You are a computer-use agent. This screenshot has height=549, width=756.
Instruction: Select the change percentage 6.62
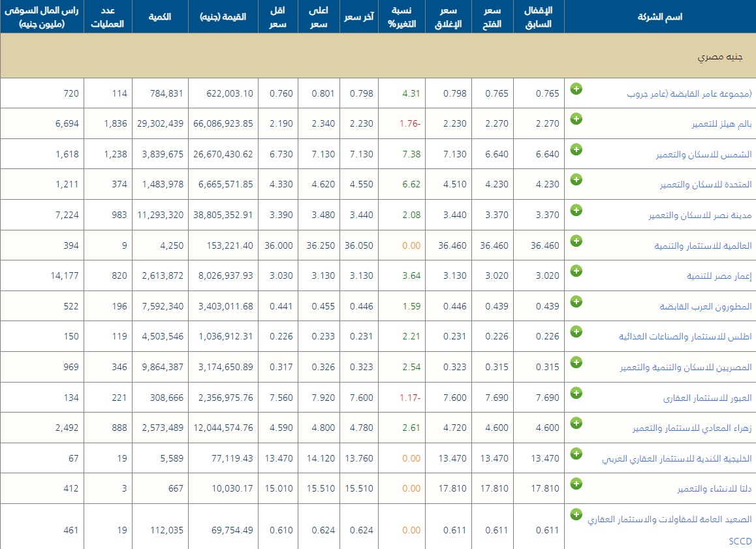pyautogui.click(x=411, y=184)
